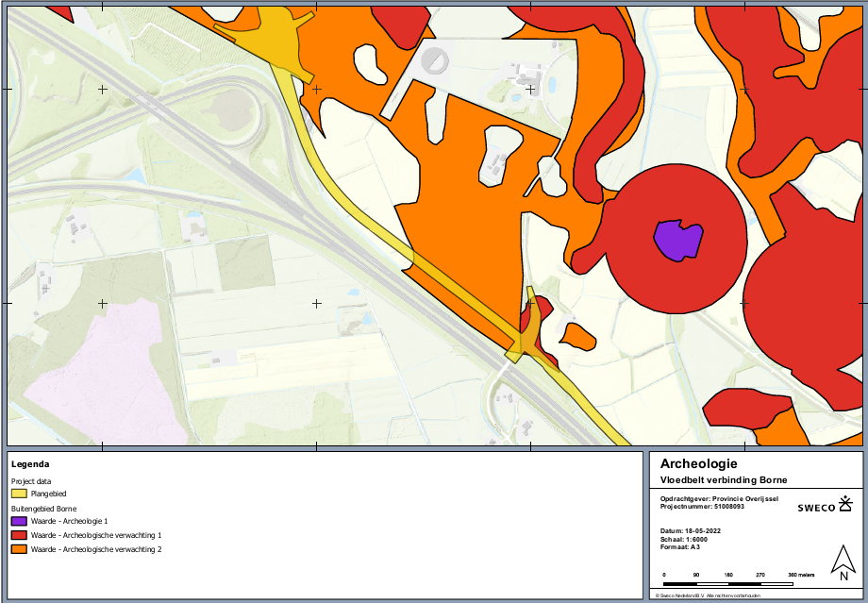This screenshot has height=603, width=868.
Task: Click the red Archeologische verwachting 1 swatch
Action: click(x=20, y=535)
